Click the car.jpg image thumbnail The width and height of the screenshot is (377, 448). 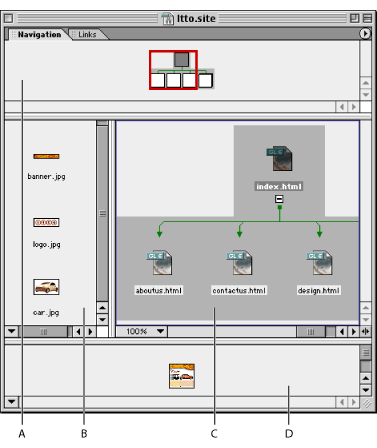46,287
